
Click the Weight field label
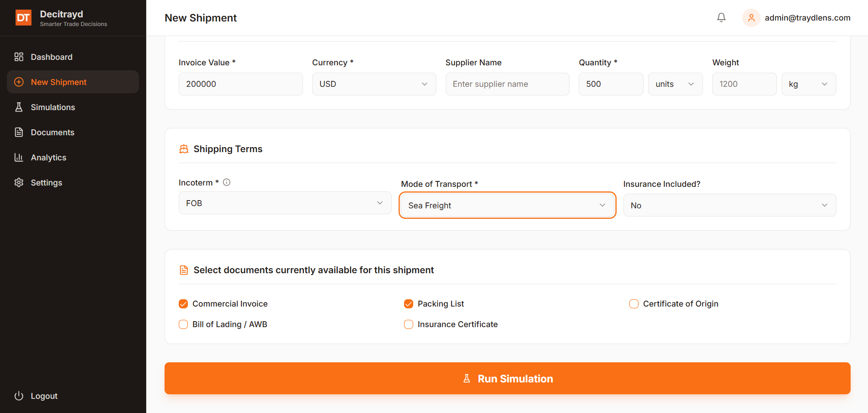click(725, 63)
